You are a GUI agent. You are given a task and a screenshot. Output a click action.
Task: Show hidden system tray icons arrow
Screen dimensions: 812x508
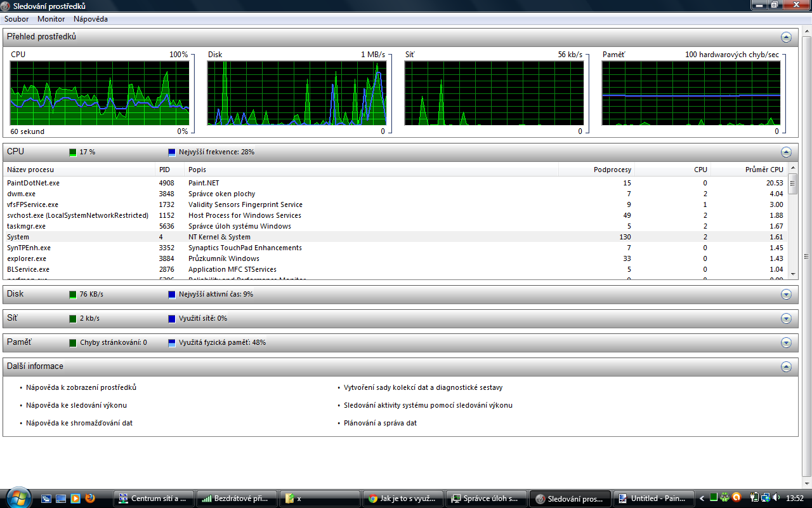point(702,498)
